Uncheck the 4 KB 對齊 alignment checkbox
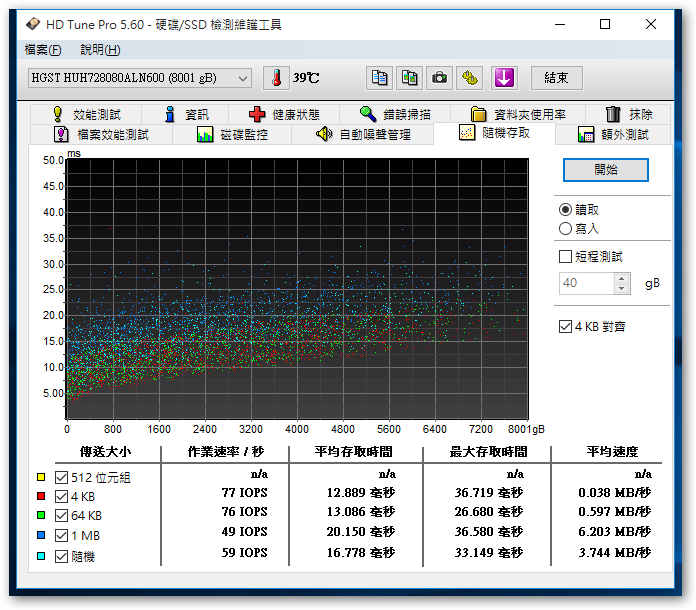The height and width of the screenshot is (610, 696). [566, 327]
